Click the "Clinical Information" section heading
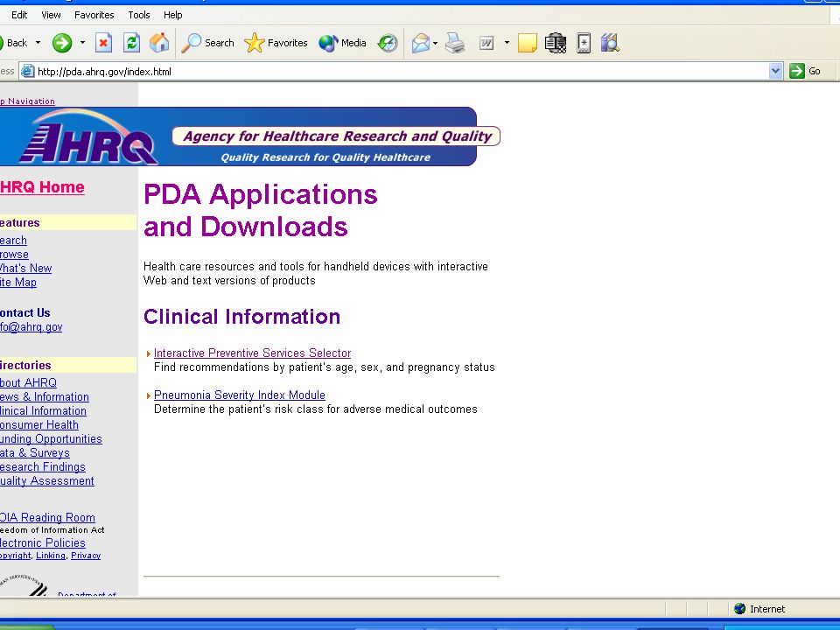 point(242,317)
